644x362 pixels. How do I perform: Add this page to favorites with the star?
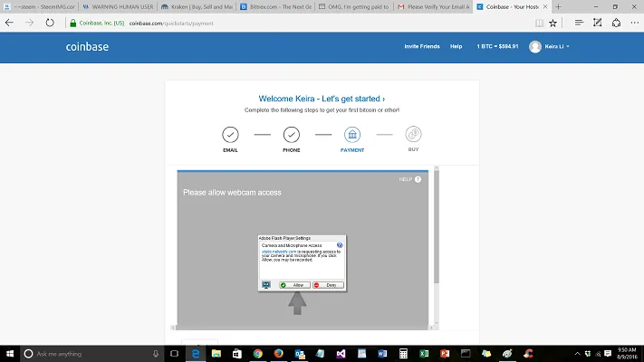553,24
